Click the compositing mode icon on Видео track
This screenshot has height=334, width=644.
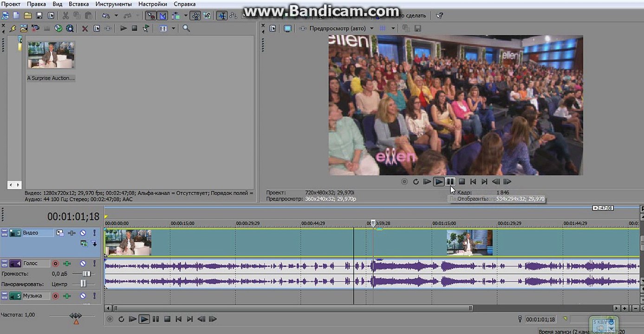tap(84, 243)
